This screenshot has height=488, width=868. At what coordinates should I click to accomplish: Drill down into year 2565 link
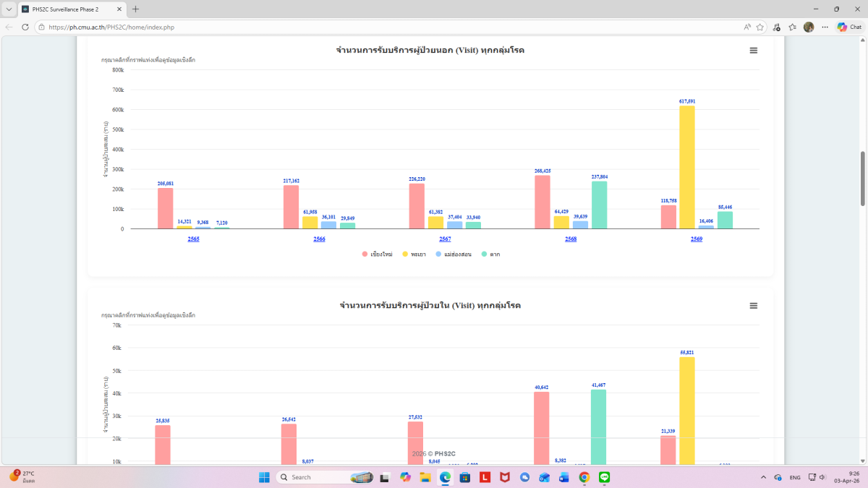[193, 239]
